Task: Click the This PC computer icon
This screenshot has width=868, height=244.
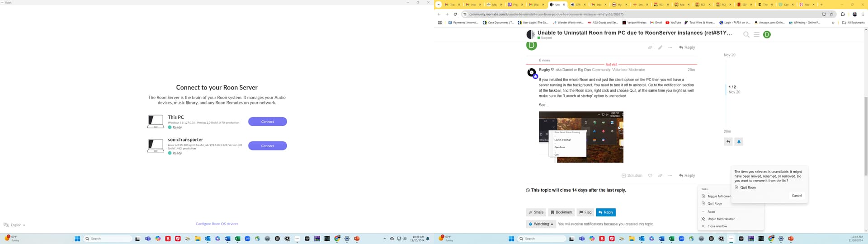Action: pyautogui.click(x=156, y=122)
